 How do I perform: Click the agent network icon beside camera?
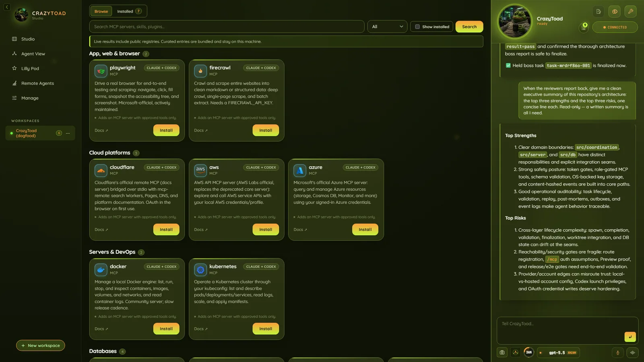(516, 353)
